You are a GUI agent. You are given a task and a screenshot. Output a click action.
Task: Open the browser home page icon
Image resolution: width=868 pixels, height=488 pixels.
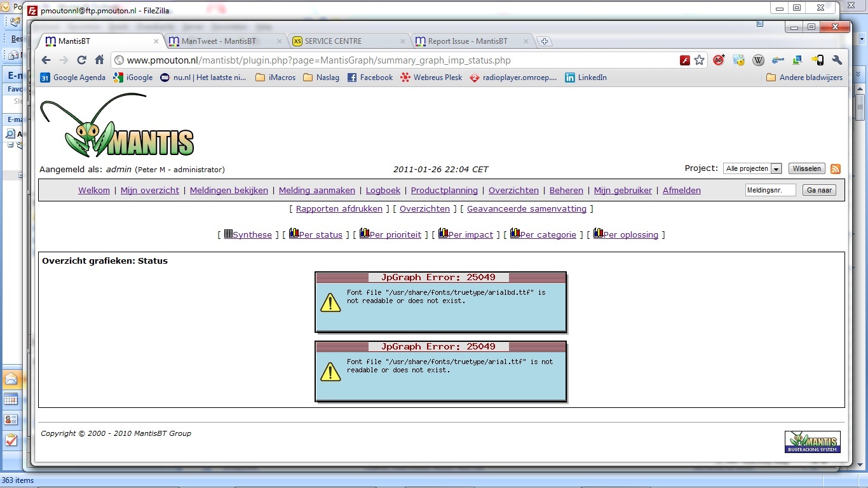click(x=99, y=60)
